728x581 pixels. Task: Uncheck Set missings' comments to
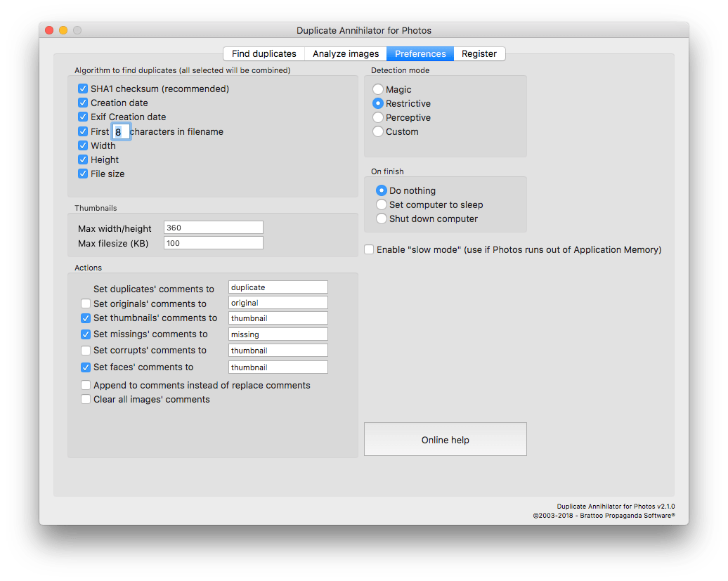[86, 334]
